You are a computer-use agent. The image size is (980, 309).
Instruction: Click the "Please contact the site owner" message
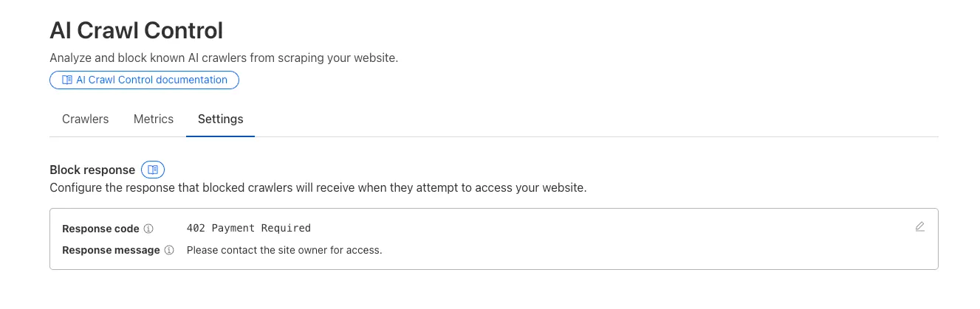tap(284, 250)
